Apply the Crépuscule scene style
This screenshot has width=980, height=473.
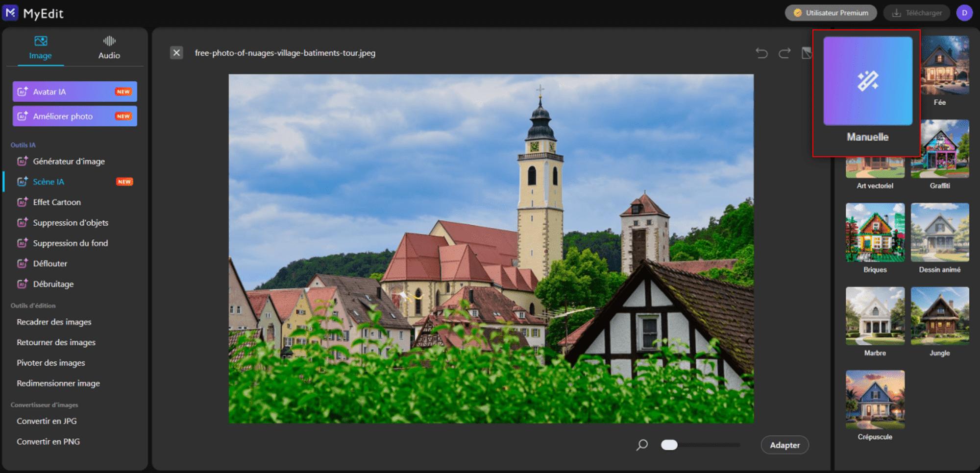[875, 400]
